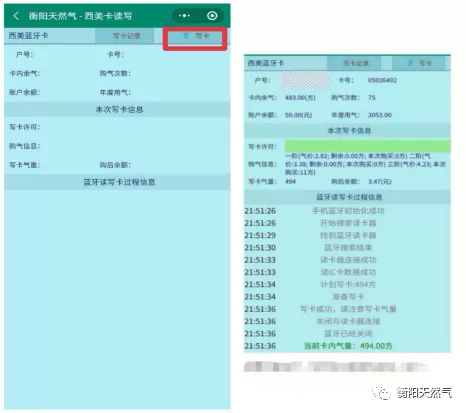Tap the 写卡 button outlined in red
This screenshot has width=466, height=413.
195,36
